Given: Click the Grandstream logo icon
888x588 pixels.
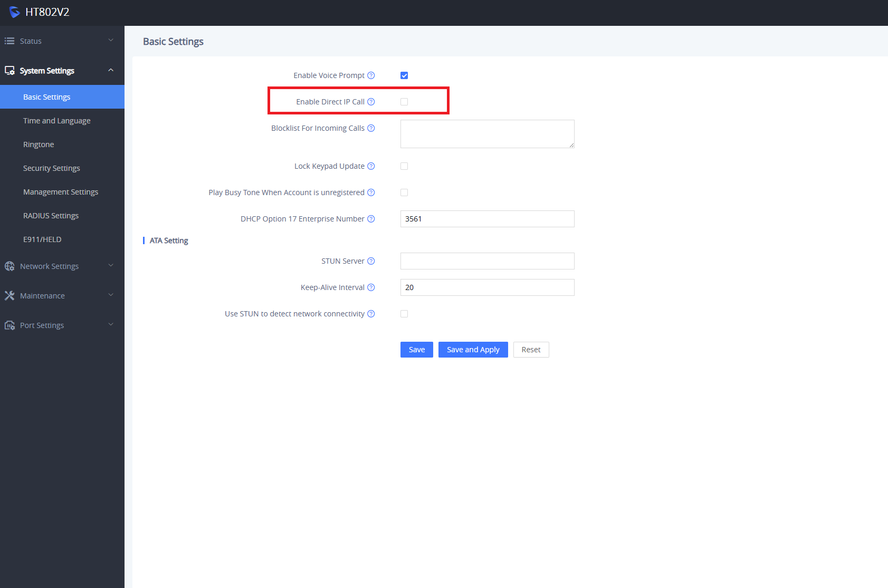Looking at the screenshot, I should (x=14, y=12).
